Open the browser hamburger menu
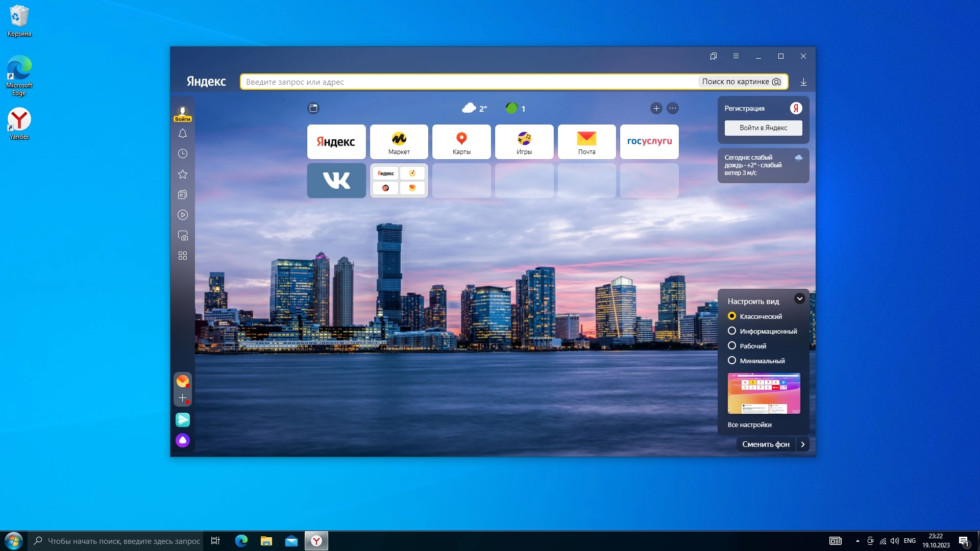Screen dimensions: 980x551 click(x=736, y=56)
